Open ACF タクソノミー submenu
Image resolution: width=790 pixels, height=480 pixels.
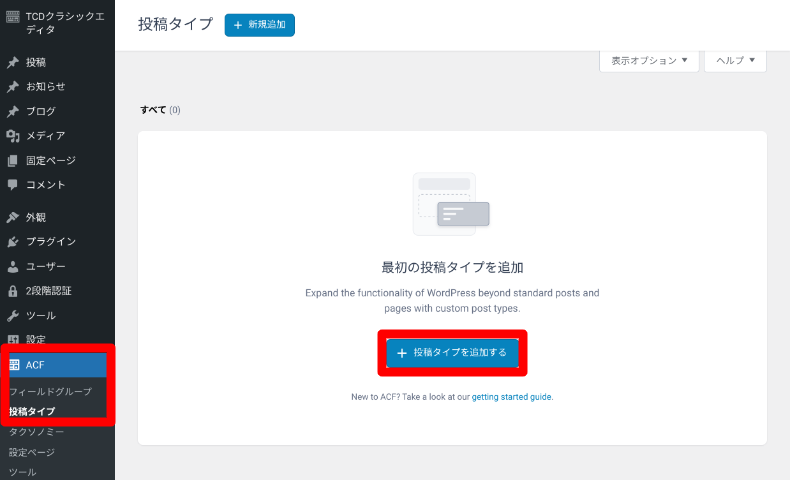click(x=36, y=432)
